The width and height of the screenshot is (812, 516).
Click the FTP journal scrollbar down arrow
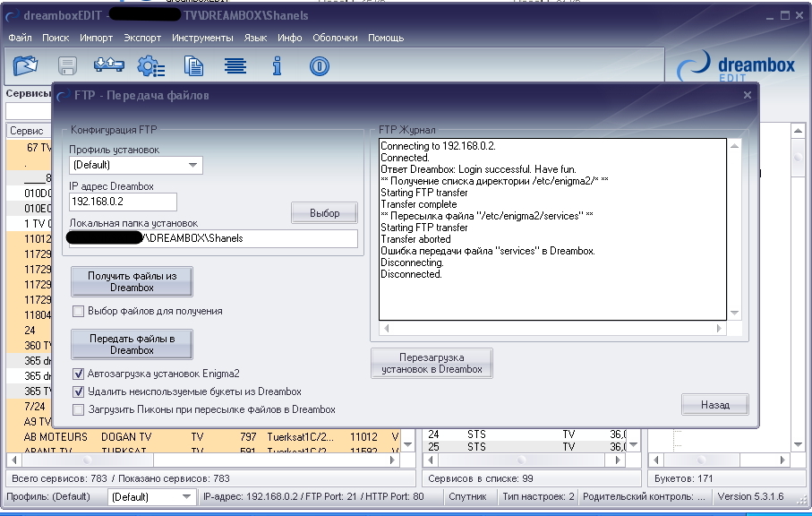[735, 312]
